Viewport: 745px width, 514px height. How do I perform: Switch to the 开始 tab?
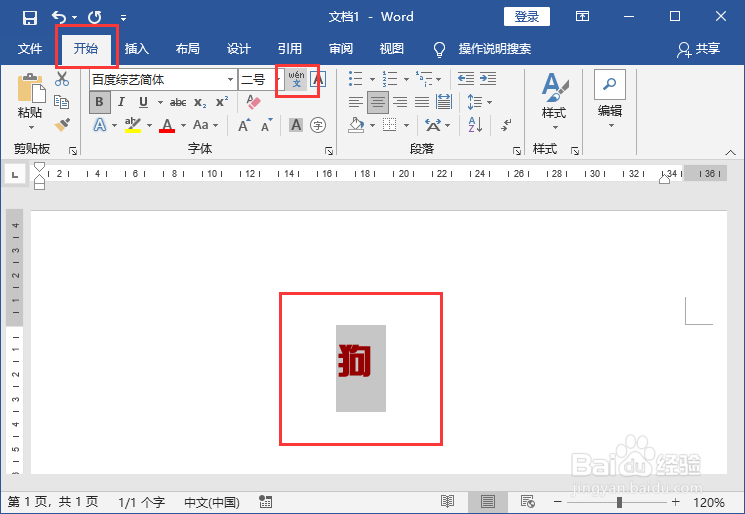pos(86,48)
